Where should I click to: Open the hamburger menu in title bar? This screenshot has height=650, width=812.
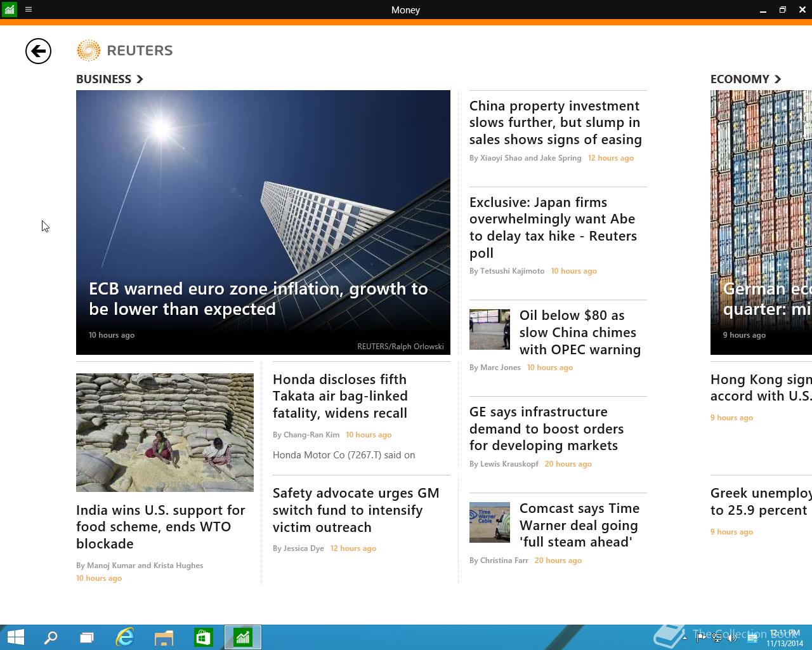pyautogui.click(x=29, y=10)
